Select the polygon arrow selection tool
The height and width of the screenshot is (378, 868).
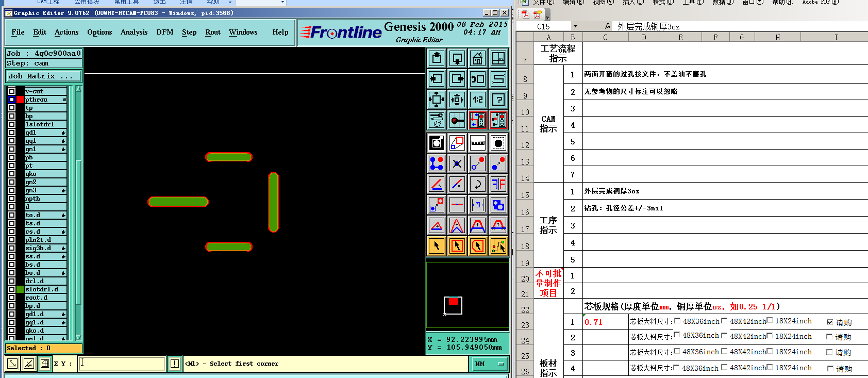click(x=478, y=246)
